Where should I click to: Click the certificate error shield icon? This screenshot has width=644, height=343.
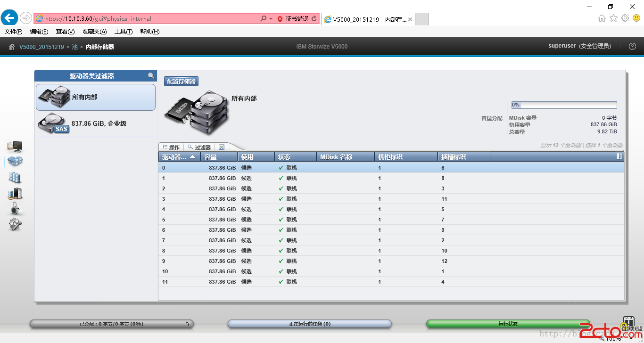[280, 19]
